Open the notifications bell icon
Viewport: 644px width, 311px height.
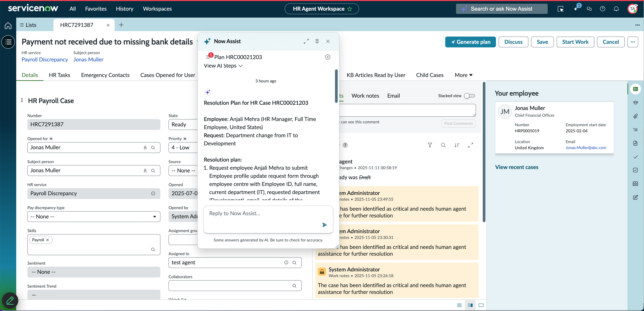click(616, 9)
